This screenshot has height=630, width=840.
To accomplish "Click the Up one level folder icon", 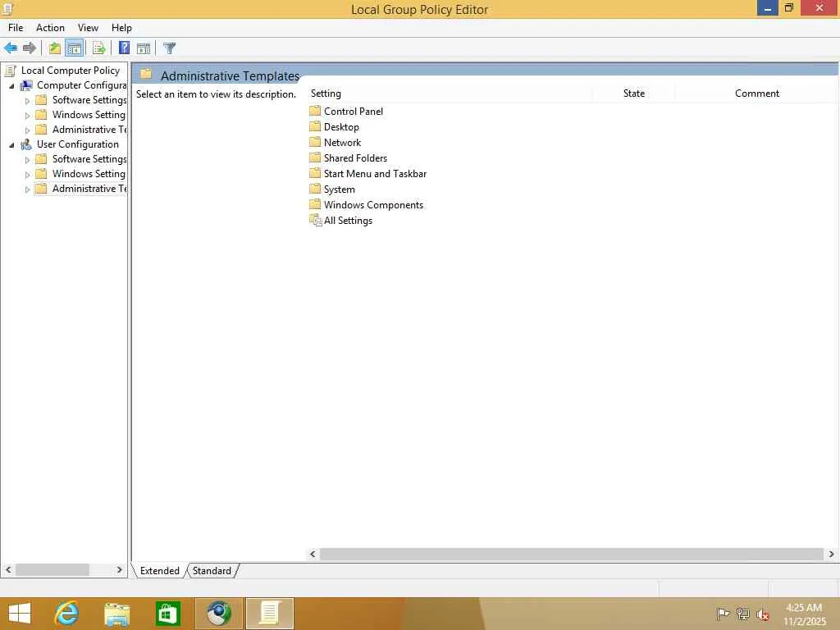I will pyautogui.click(x=55, y=48).
